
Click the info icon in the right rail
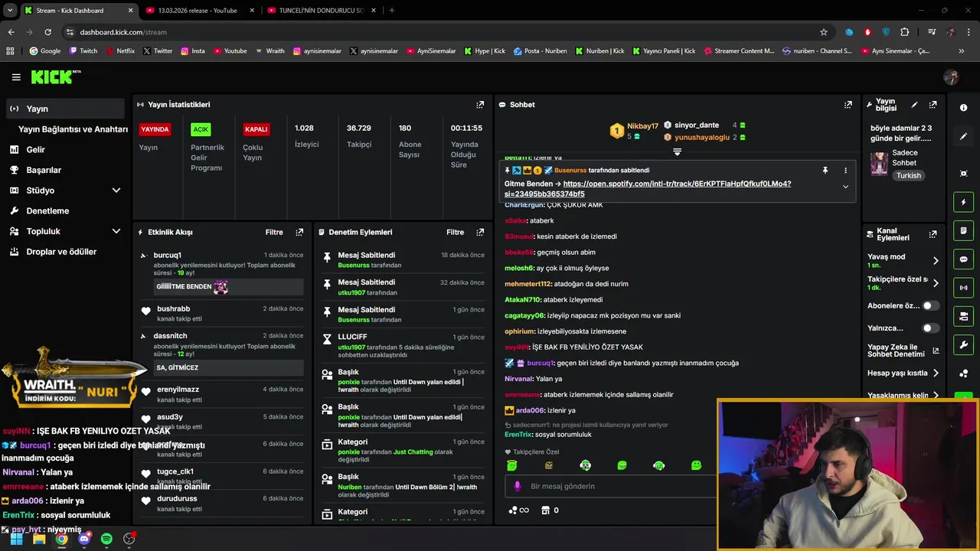click(964, 108)
